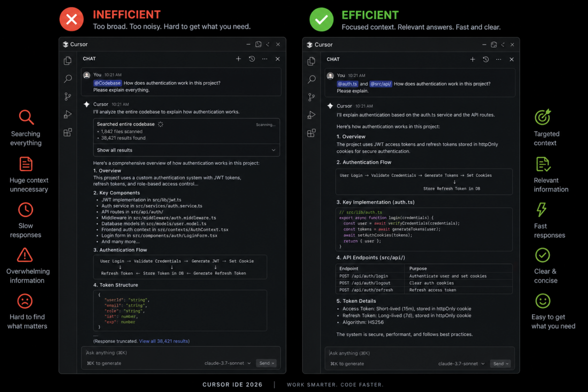The width and height of the screenshot is (588, 392).
Task: Click Cursor sparkle icon above auth.ts service reply
Action: point(330,106)
